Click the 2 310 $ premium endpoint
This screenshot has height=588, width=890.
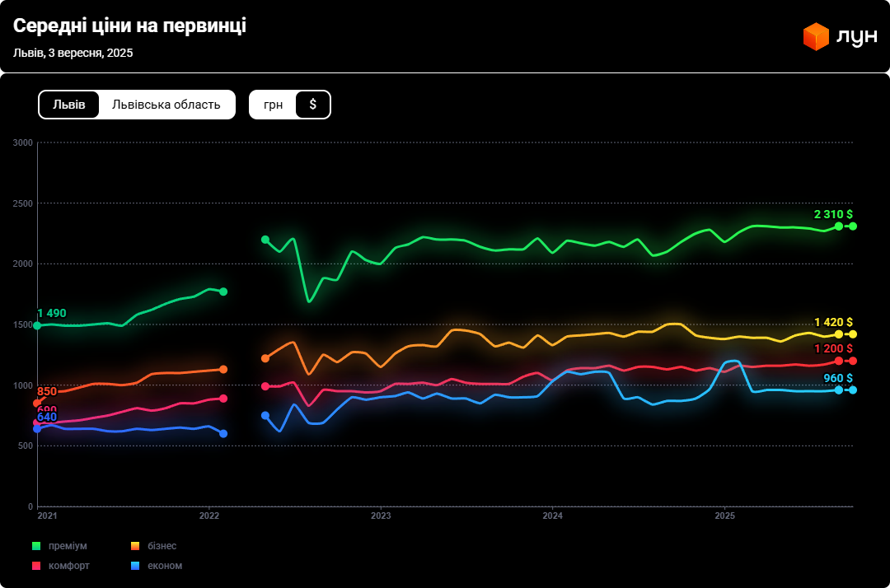click(853, 226)
